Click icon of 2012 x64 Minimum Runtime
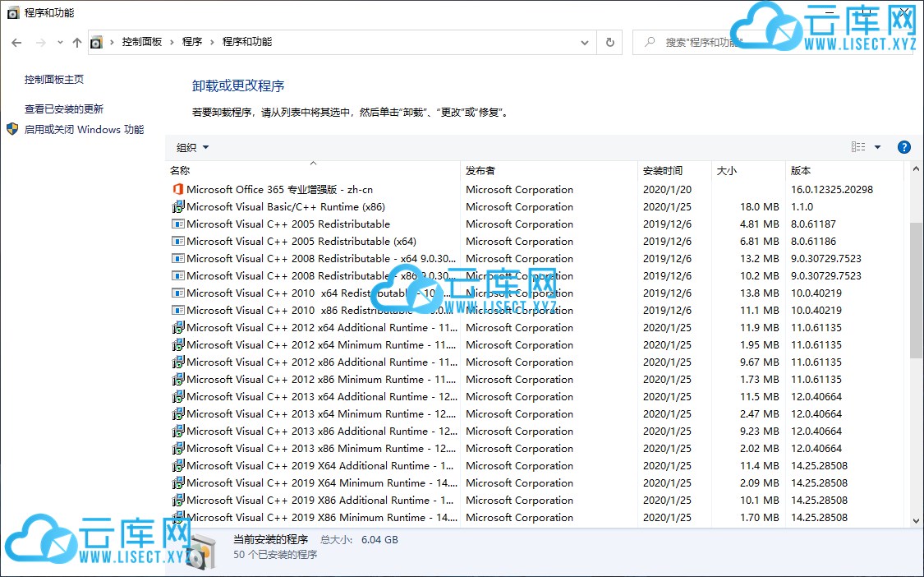The height and width of the screenshot is (577, 924). [x=178, y=344]
